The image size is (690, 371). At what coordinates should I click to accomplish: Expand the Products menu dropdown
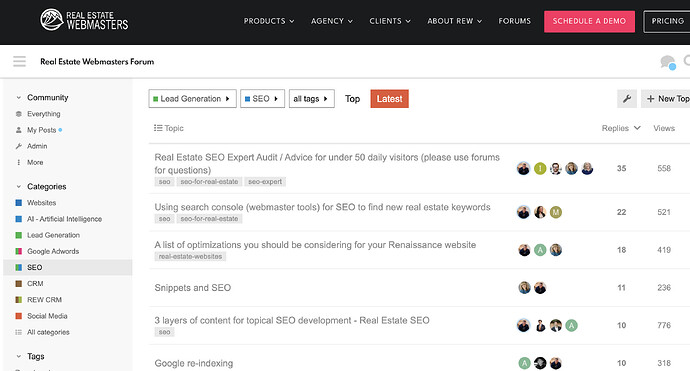269,21
